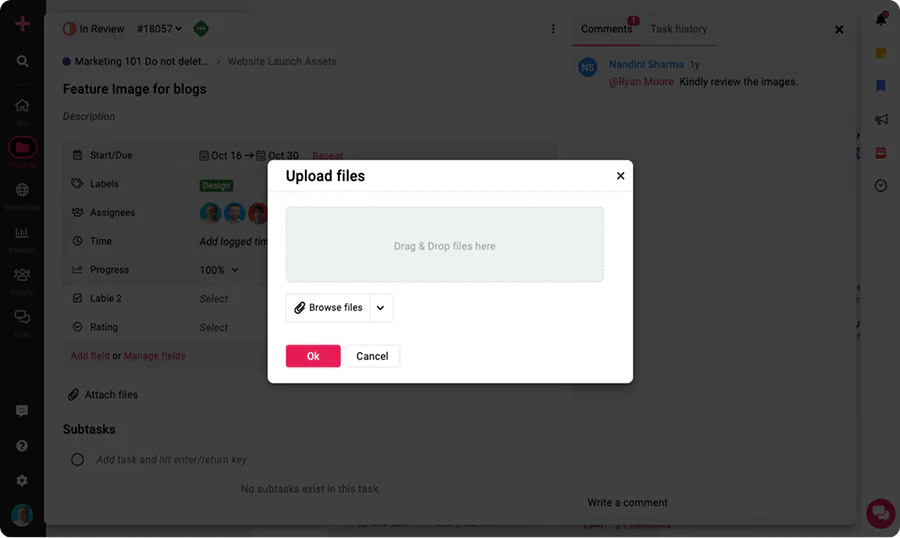The width and height of the screenshot is (900, 538).
Task: Open the search icon in left sidebar
Action: point(22,61)
